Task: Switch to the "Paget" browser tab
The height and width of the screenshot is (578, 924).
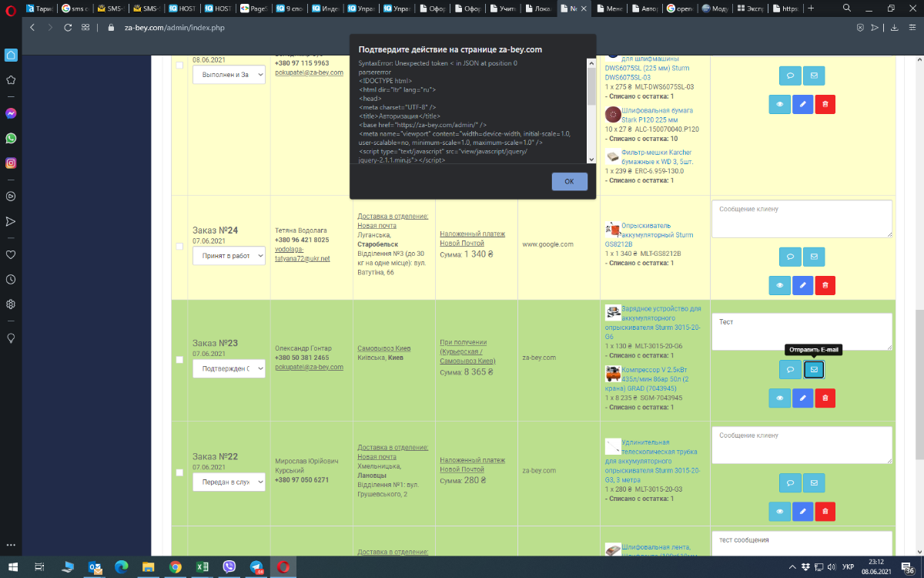Action: click(x=253, y=8)
